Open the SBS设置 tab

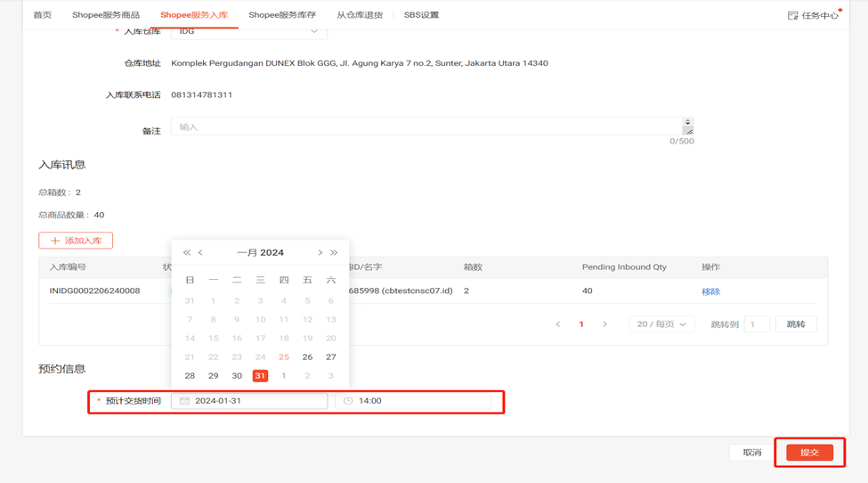point(421,15)
